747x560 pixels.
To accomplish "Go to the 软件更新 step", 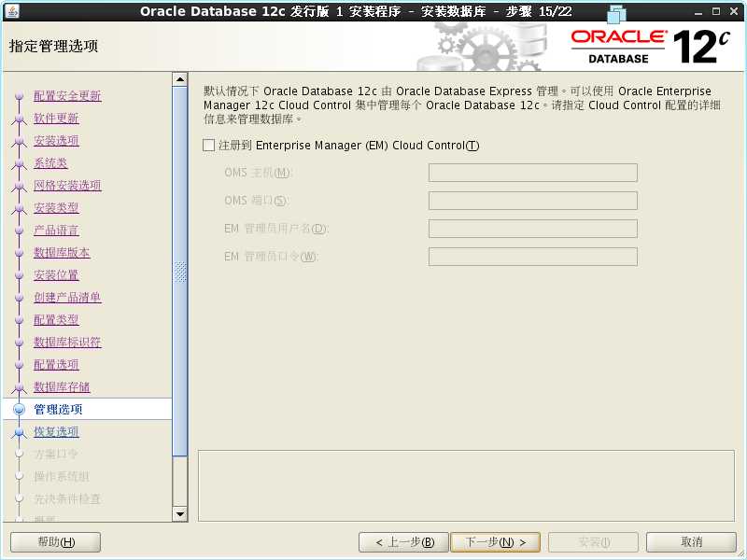I will click(x=56, y=119).
